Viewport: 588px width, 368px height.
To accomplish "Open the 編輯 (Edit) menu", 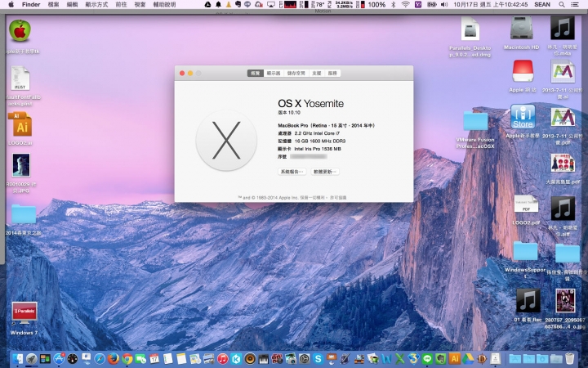I will [x=73, y=5].
